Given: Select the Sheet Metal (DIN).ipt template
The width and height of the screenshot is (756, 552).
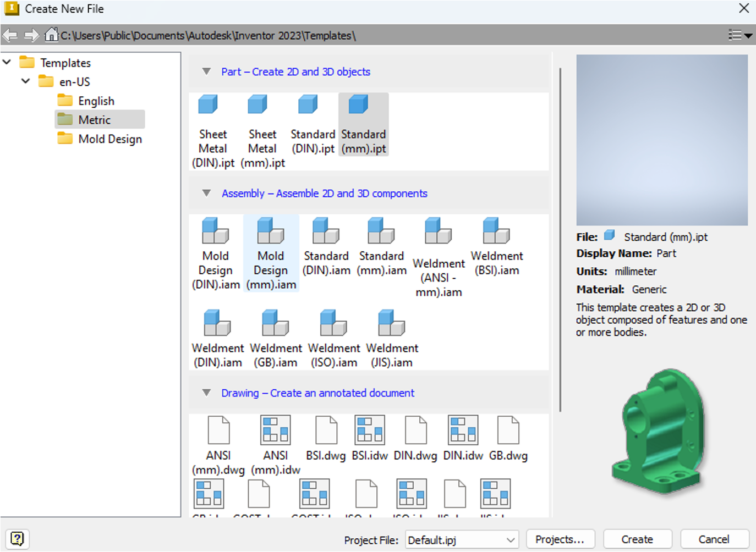Looking at the screenshot, I should (x=212, y=131).
